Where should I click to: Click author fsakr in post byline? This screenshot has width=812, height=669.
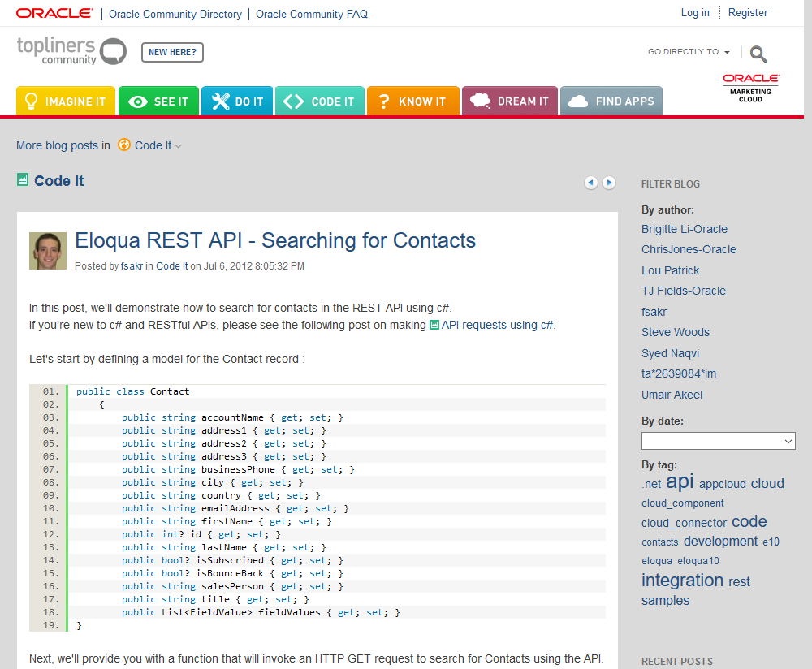click(132, 266)
